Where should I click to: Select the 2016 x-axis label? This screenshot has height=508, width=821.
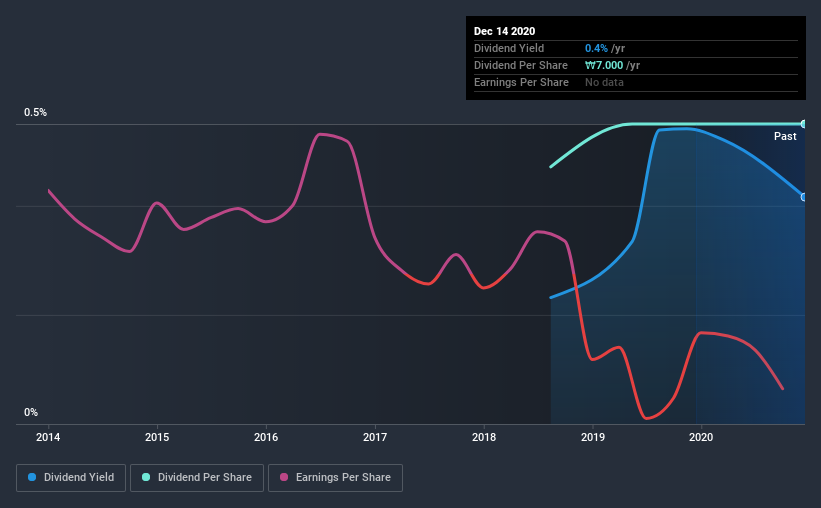(x=266, y=437)
